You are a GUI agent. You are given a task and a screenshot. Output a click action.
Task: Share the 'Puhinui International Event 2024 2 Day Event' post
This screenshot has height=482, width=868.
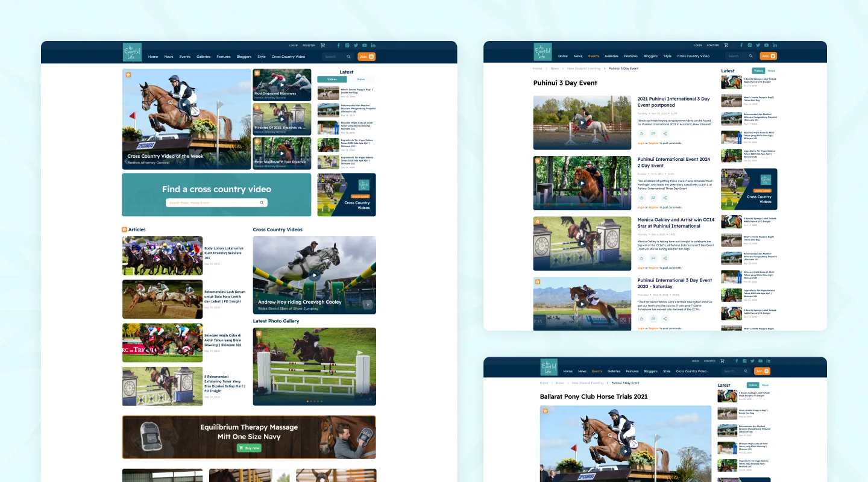(x=665, y=198)
